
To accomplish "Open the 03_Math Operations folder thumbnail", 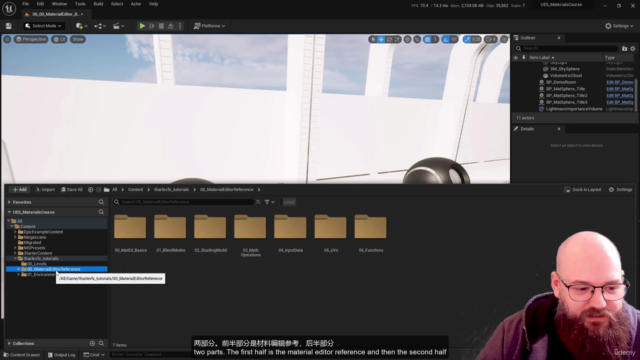I will pos(250,227).
